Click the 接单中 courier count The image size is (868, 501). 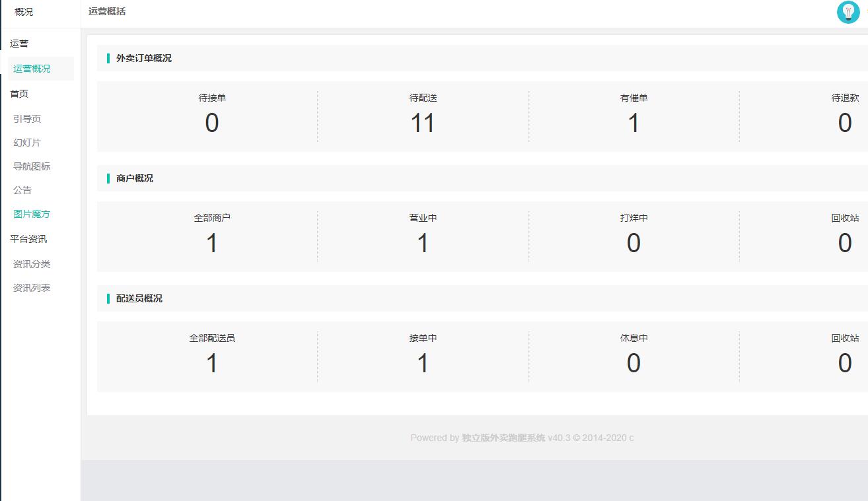[x=423, y=364]
